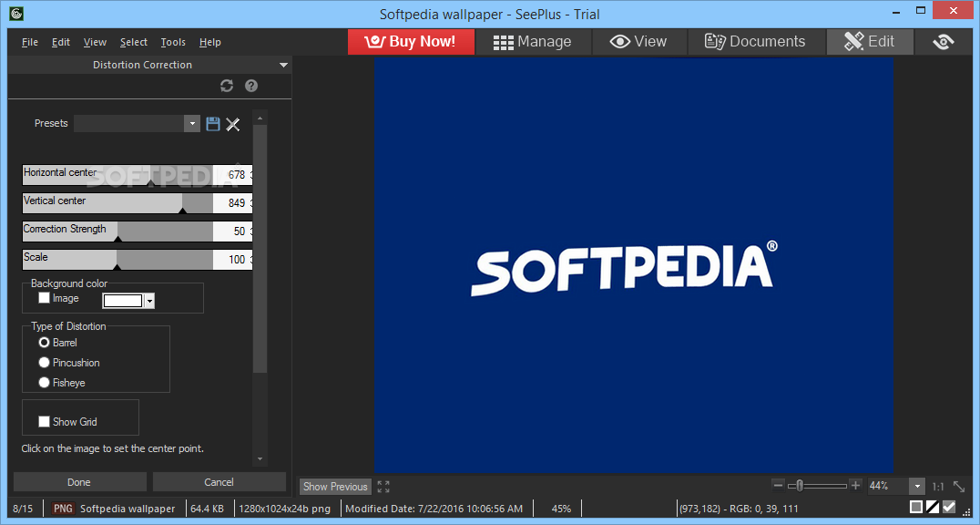Click the panel scrollbar down arrow
Viewport: 980px width, 525px height.
[x=260, y=458]
